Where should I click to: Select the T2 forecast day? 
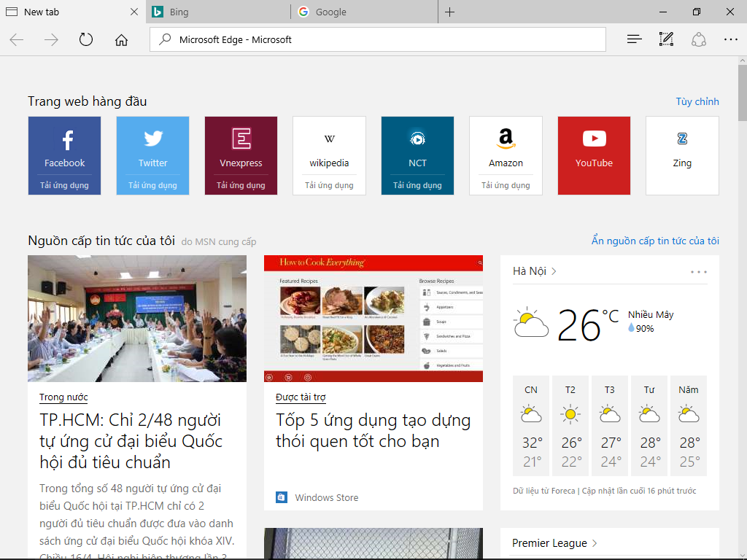point(570,426)
